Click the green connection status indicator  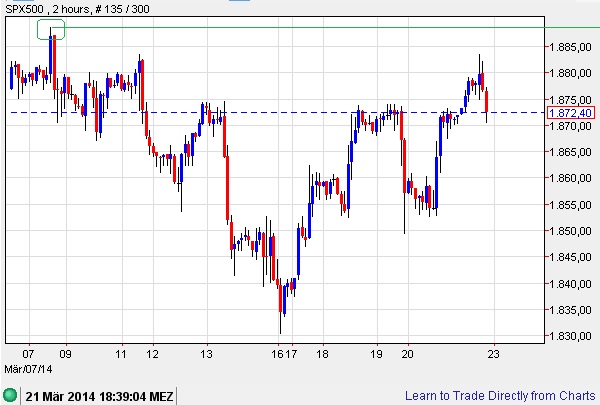10,395
